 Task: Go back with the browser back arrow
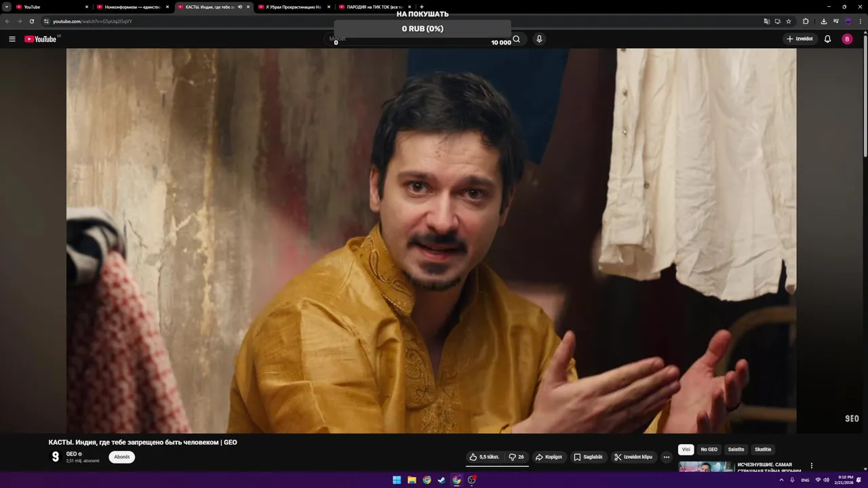[x=7, y=21]
